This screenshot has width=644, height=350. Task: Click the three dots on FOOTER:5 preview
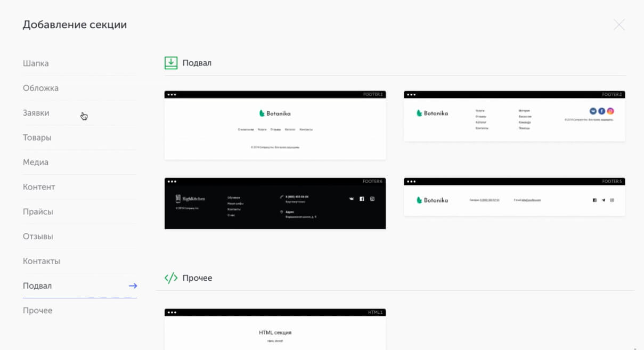point(411,182)
